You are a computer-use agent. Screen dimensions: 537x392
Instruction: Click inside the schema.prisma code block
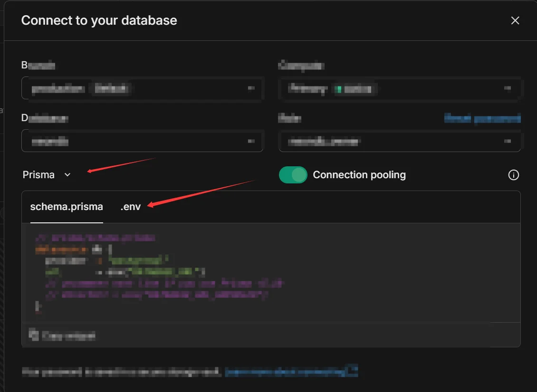tap(271, 273)
